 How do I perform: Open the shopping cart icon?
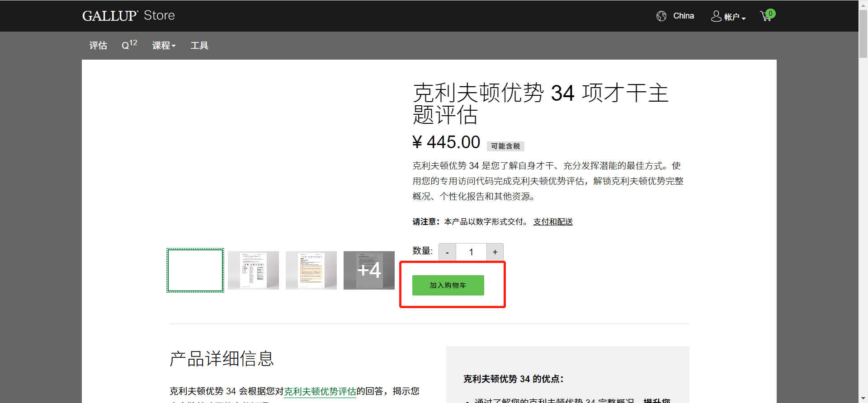pyautogui.click(x=768, y=15)
